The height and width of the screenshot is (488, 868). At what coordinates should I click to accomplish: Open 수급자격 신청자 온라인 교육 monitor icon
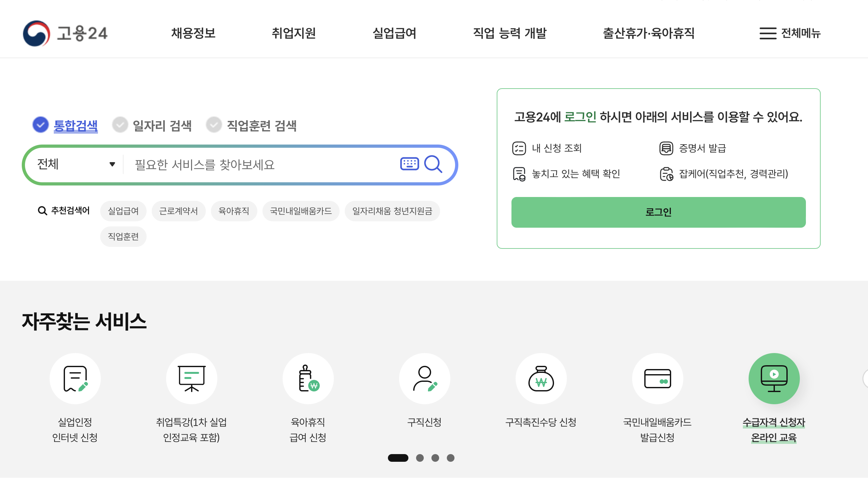point(774,378)
